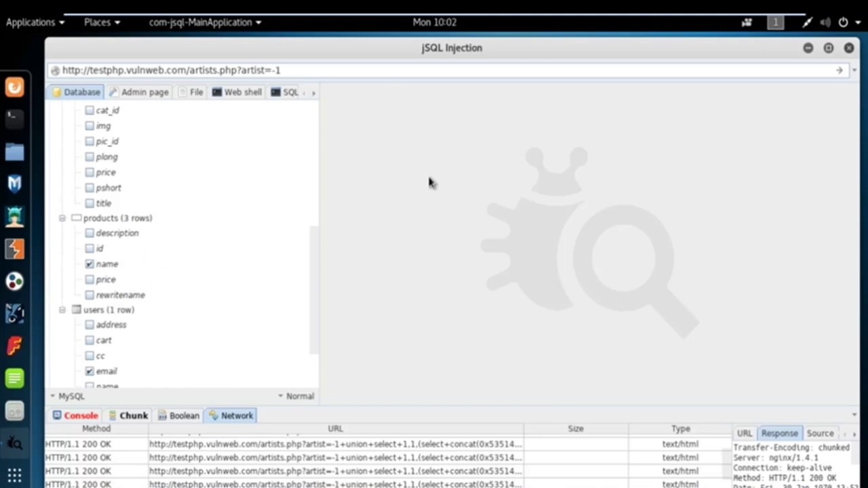Click the arrow to start injection on URL
Viewport: 868px width, 488px height.
(839, 70)
